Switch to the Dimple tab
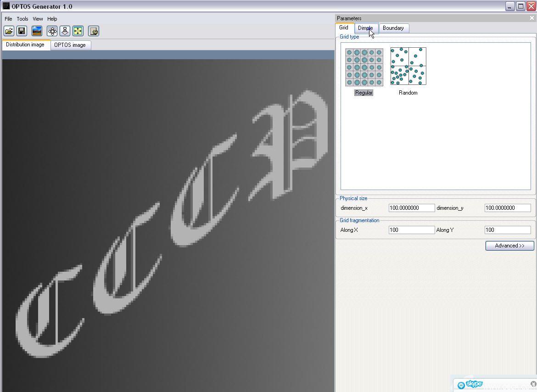This screenshot has width=537, height=392. (365, 28)
